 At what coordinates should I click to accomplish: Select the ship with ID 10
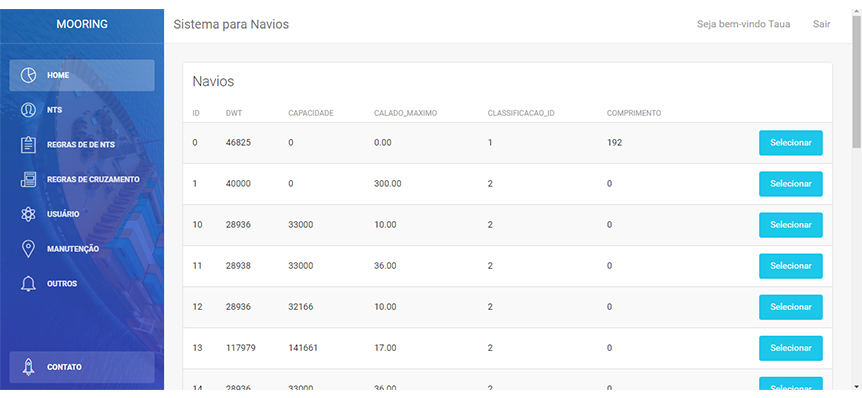[x=791, y=225]
